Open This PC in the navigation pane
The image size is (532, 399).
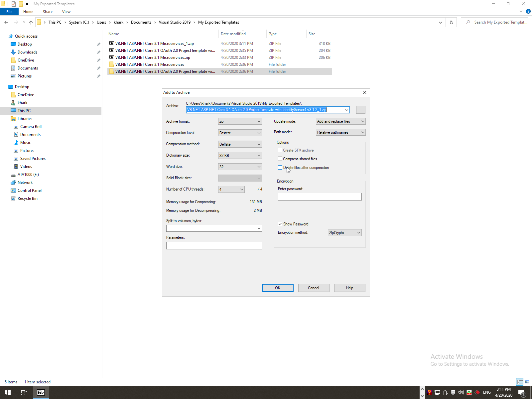pos(24,111)
